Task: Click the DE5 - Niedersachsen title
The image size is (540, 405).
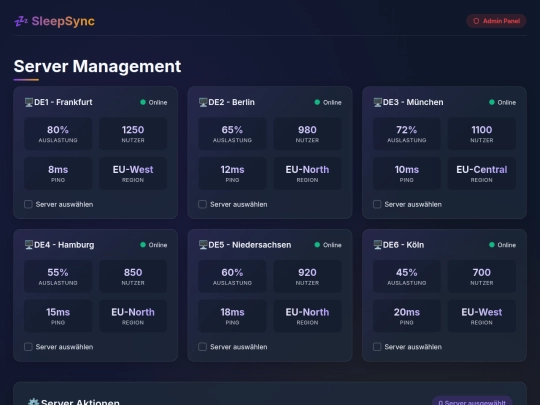Action: (250, 245)
